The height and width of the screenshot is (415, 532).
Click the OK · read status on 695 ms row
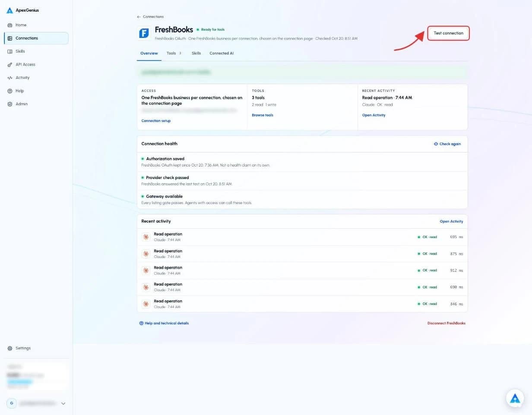click(x=427, y=237)
